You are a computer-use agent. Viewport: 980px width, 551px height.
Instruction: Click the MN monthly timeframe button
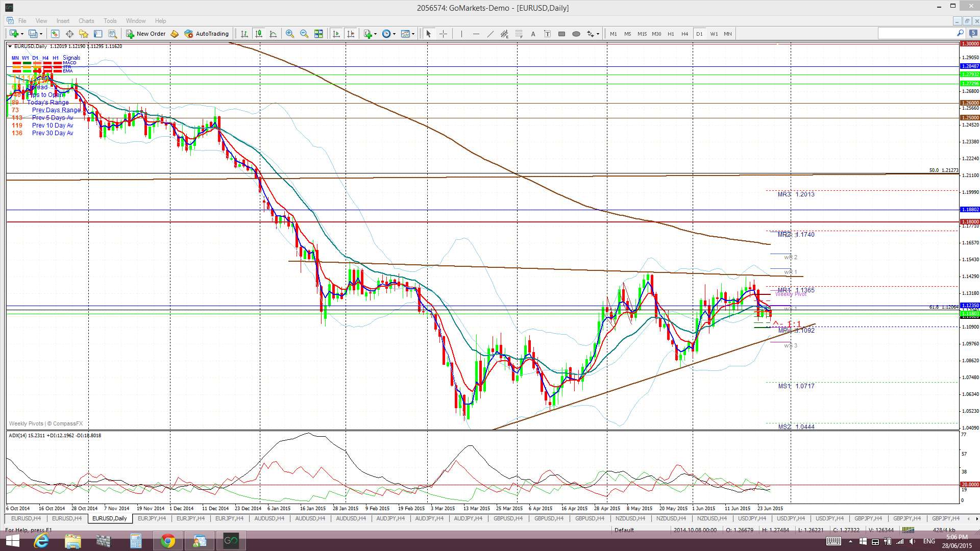[727, 34]
